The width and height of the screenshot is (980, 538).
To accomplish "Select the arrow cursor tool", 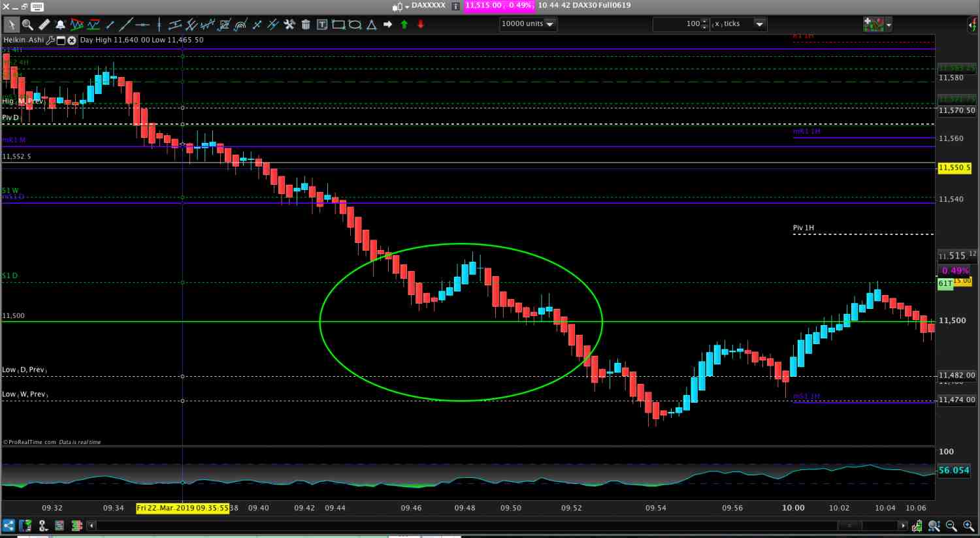I will pyautogui.click(x=11, y=25).
